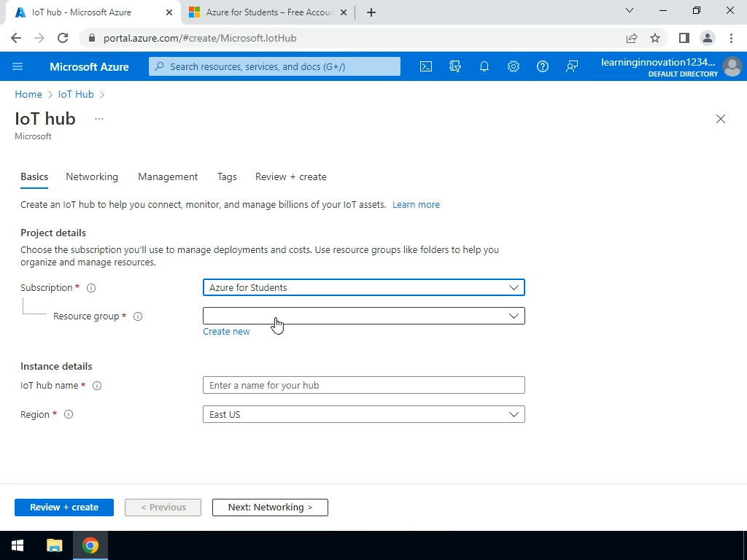Click the blue Review + create button
Image resolution: width=747 pixels, height=560 pixels.
tap(64, 507)
